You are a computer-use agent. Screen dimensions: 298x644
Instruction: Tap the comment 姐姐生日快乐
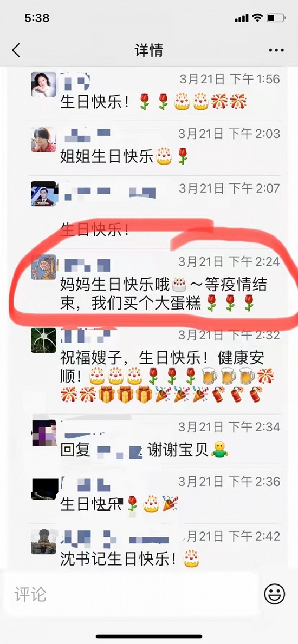(x=124, y=156)
